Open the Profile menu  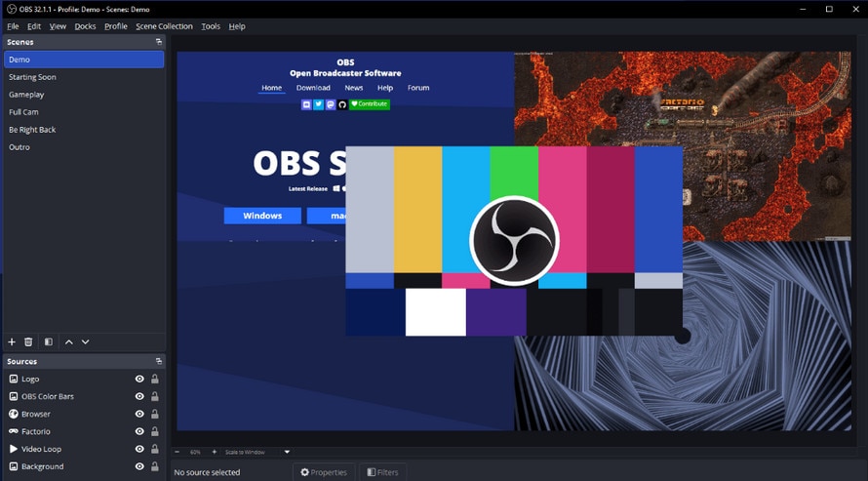click(x=116, y=26)
